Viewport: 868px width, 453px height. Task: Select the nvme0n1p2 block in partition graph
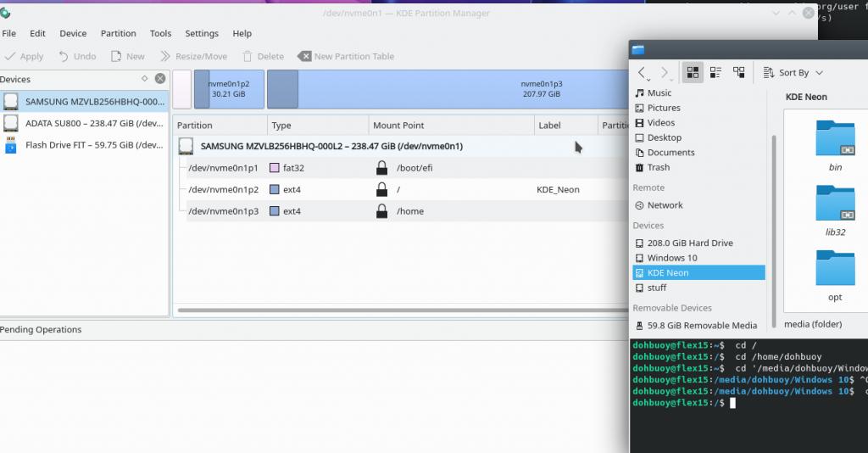[229, 89]
